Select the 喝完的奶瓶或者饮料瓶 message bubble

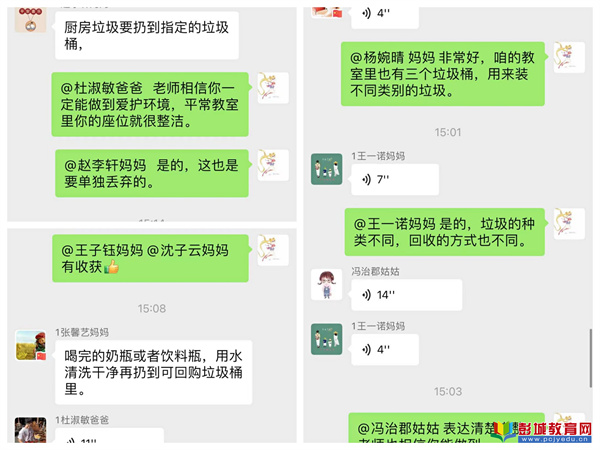click(x=153, y=372)
